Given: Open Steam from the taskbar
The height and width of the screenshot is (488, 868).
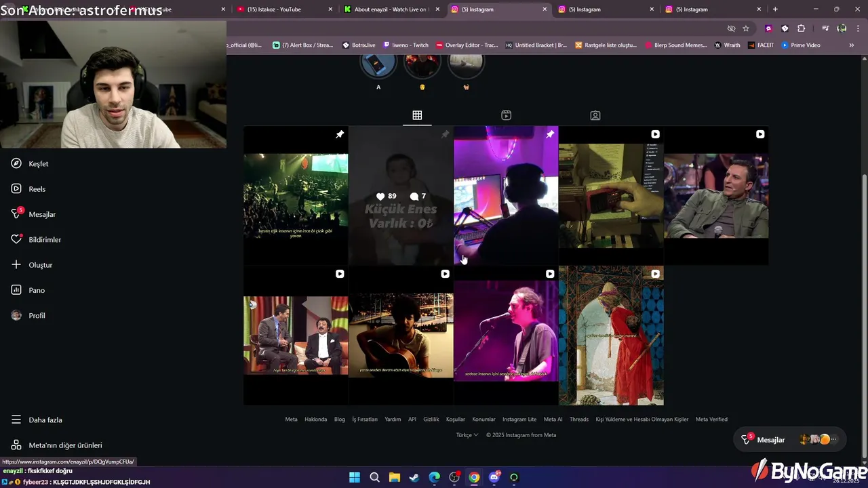Looking at the screenshot, I should tap(414, 477).
